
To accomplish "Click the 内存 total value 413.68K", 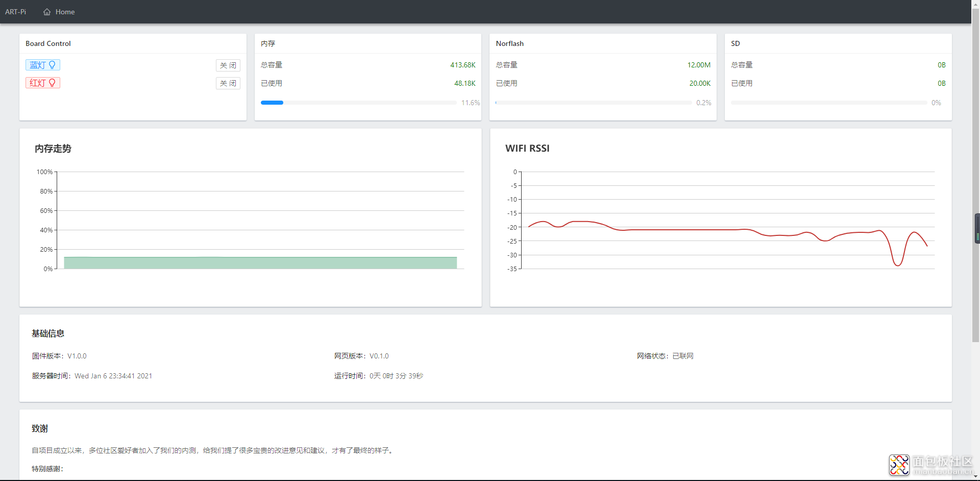I will point(463,65).
